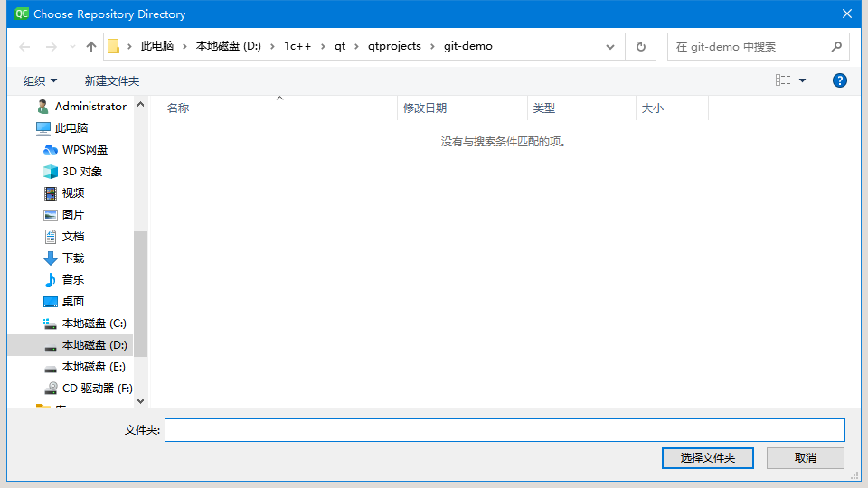Click the search magnifier icon
The height and width of the screenshot is (488, 868).
pos(836,46)
